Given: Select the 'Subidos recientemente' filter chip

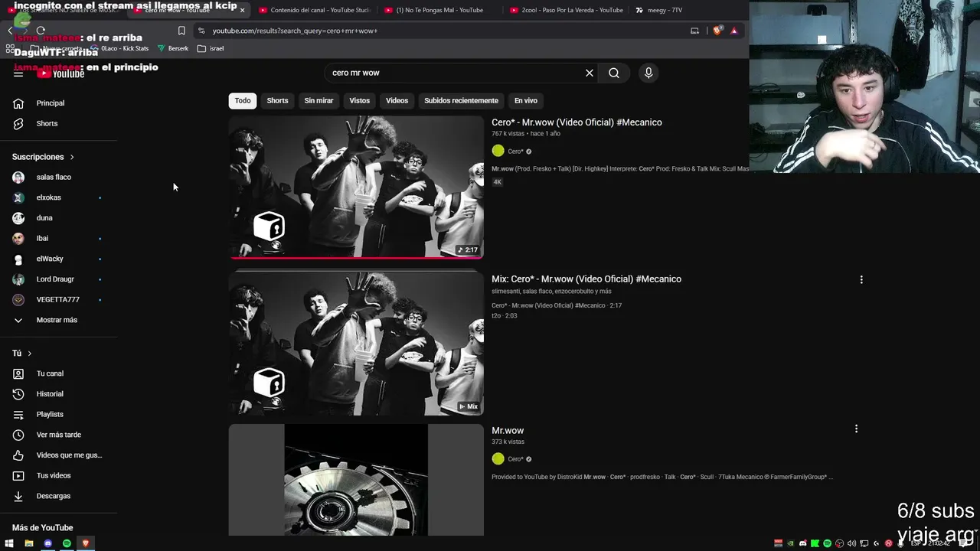Looking at the screenshot, I should tap(461, 100).
